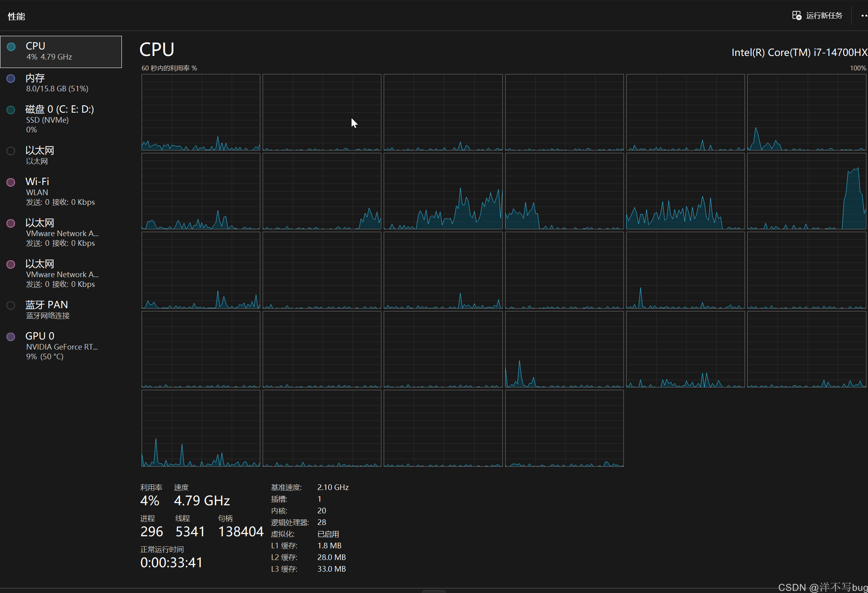The width and height of the screenshot is (868, 593).
Task: Click the 内存 memory circle icon
Action: (x=11, y=78)
